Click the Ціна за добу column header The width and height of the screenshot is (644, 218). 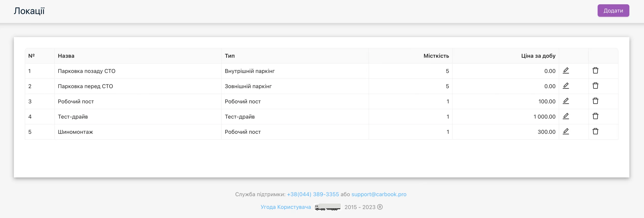[506, 56]
